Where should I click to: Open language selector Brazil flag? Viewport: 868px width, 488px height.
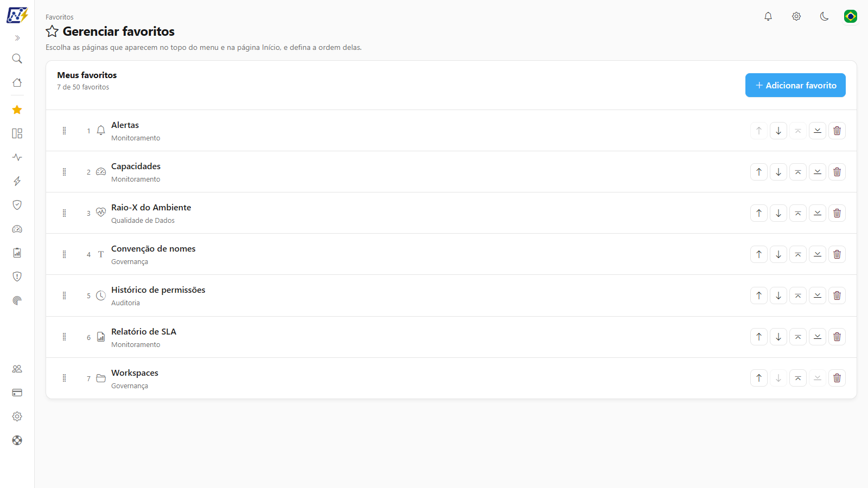tap(851, 16)
